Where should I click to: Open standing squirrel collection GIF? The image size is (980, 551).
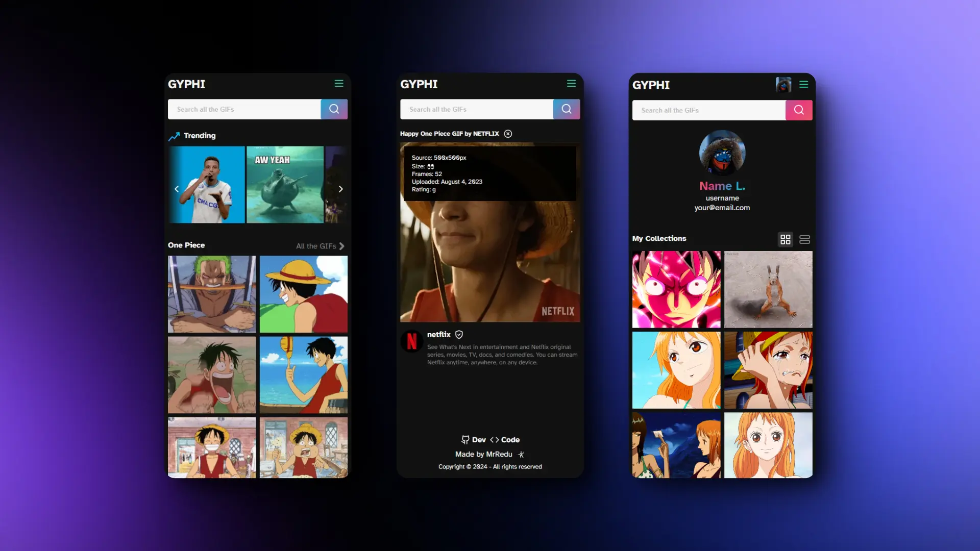coord(768,289)
